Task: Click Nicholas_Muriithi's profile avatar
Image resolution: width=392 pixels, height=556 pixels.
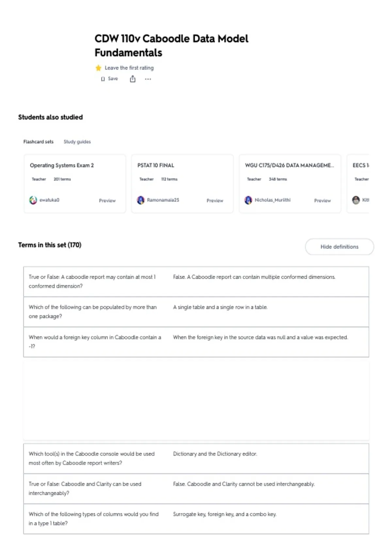Action: (248, 200)
